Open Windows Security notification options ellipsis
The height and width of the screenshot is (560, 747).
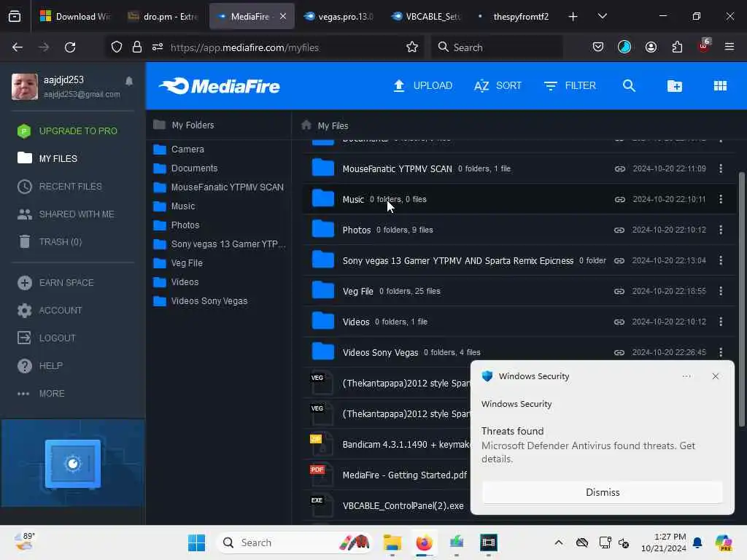(686, 376)
